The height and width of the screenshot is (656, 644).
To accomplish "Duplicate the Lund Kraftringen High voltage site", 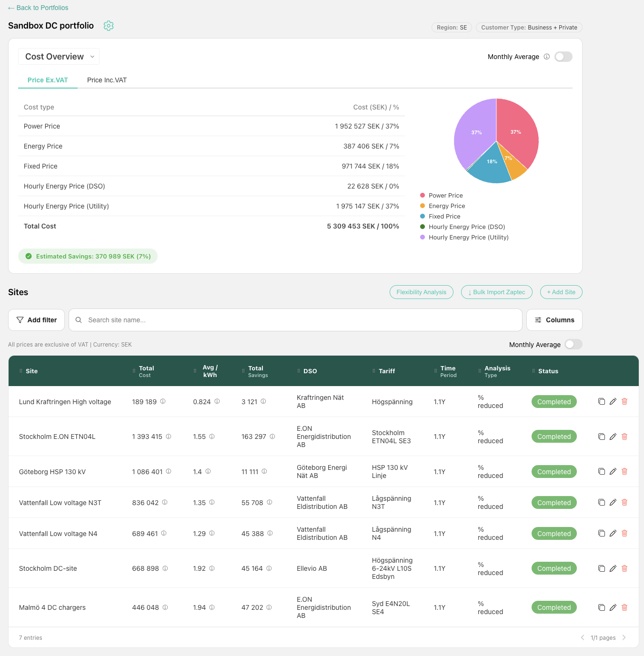I will [602, 401].
